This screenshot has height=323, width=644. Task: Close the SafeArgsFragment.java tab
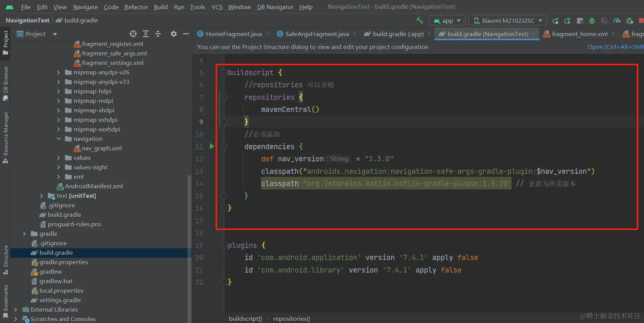point(354,34)
